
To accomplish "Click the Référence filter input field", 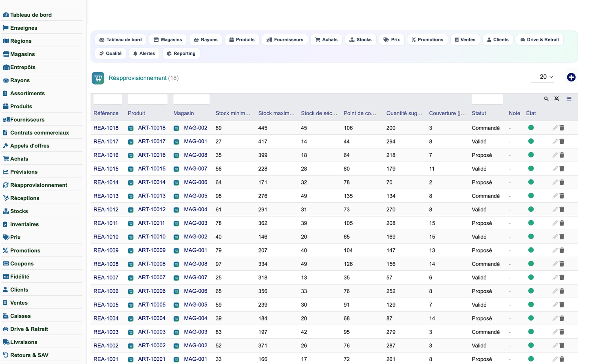I will (x=108, y=99).
